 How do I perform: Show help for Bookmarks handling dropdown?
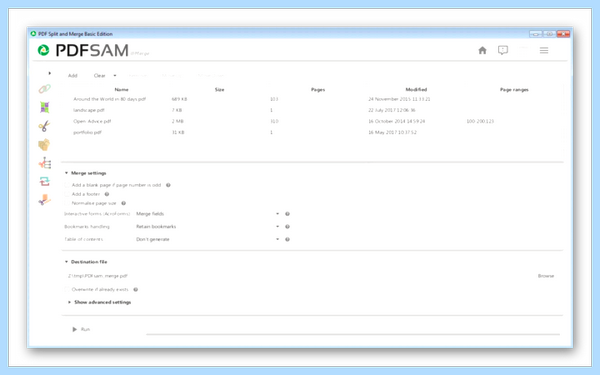pyautogui.click(x=287, y=227)
